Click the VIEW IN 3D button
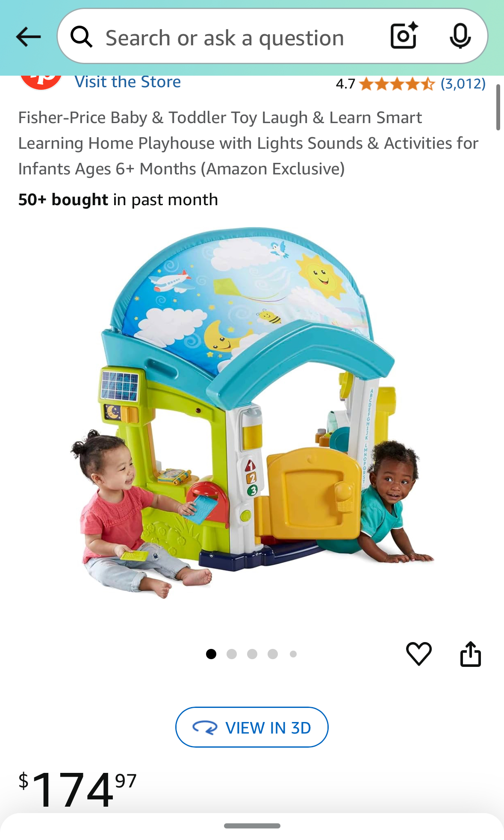This screenshot has width=504, height=840. [252, 727]
